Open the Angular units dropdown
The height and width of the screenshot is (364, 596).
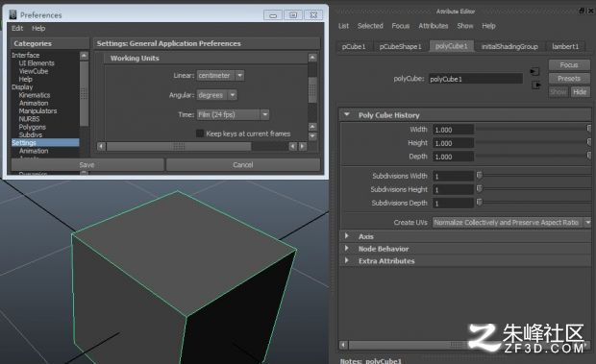pyautogui.click(x=216, y=95)
